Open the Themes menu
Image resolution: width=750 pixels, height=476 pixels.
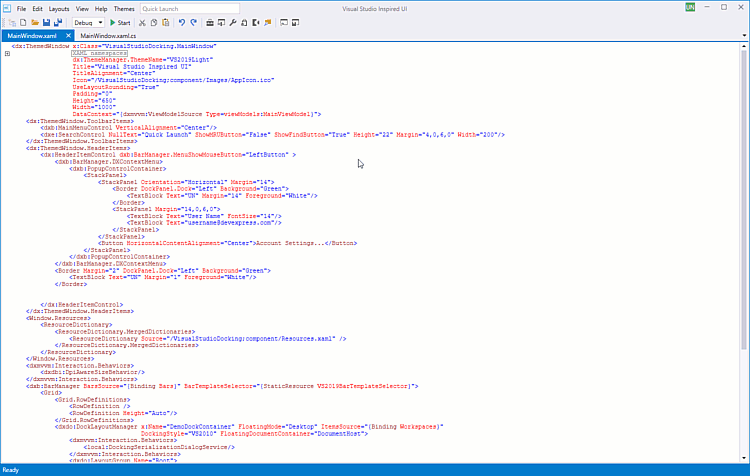coord(124,8)
